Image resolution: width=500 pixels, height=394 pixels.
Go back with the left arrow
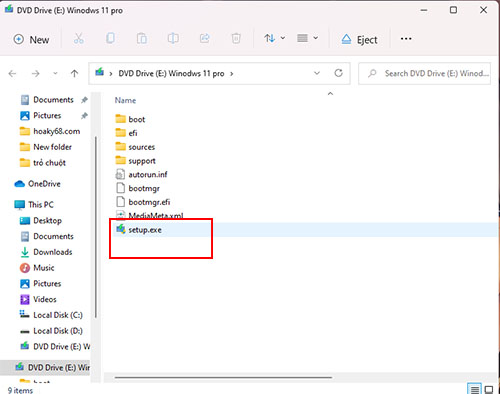(12, 74)
